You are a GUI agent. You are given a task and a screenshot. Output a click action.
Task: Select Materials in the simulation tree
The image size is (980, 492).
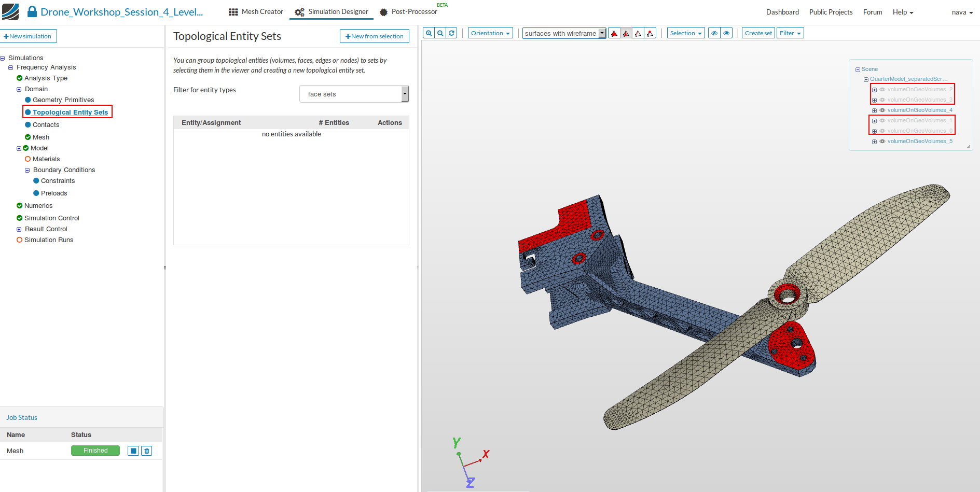[46, 159]
